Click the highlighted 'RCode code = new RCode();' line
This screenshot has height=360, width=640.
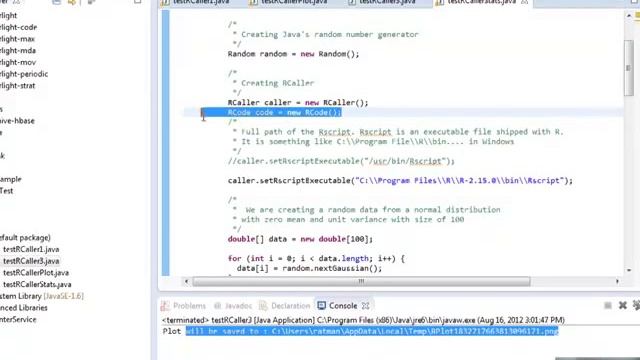point(284,113)
